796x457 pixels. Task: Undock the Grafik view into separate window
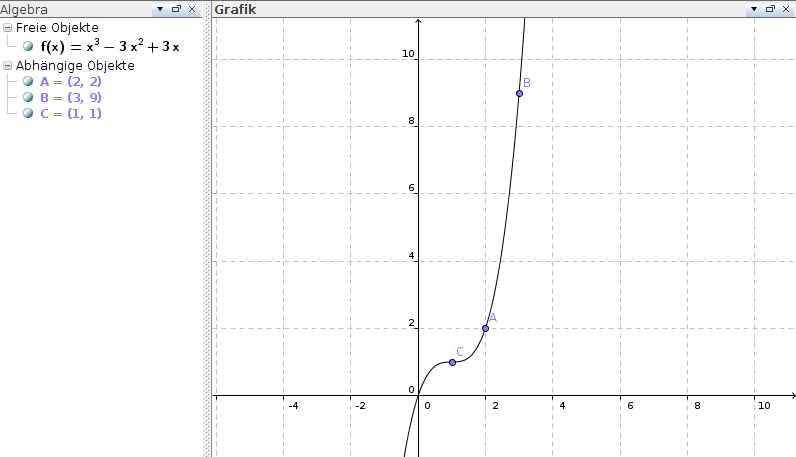click(x=771, y=9)
